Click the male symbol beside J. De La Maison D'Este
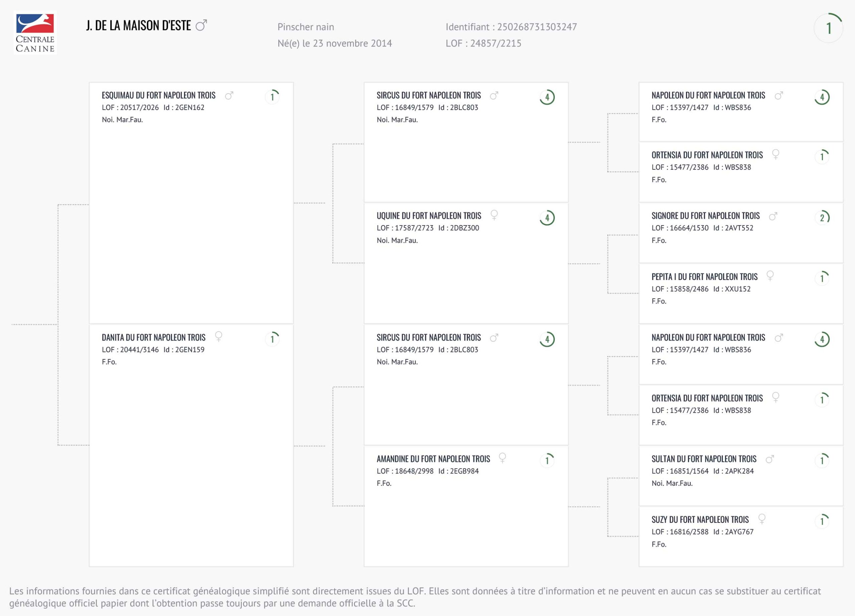The width and height of the screenshot is (855, 616). tap(201, 25)
